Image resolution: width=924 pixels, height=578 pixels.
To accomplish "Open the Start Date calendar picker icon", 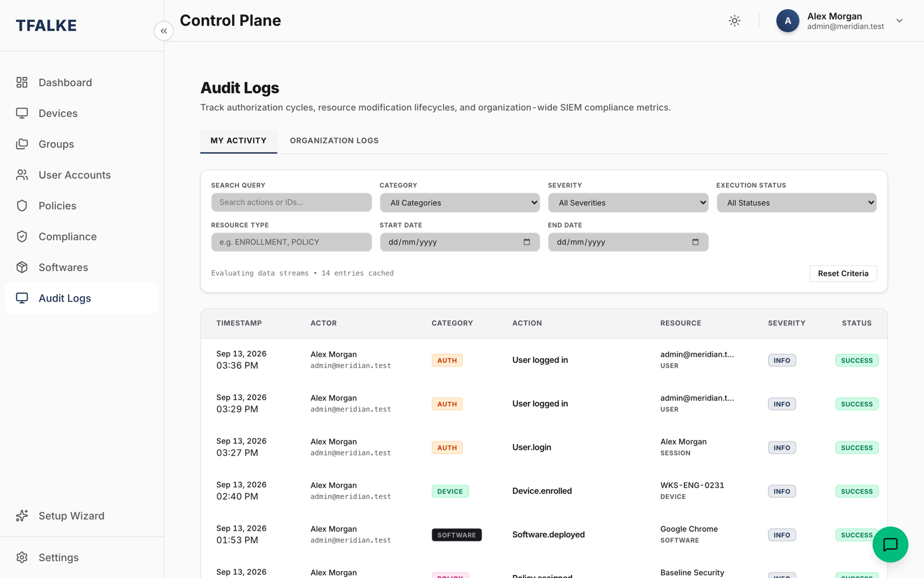I will 527,242.
